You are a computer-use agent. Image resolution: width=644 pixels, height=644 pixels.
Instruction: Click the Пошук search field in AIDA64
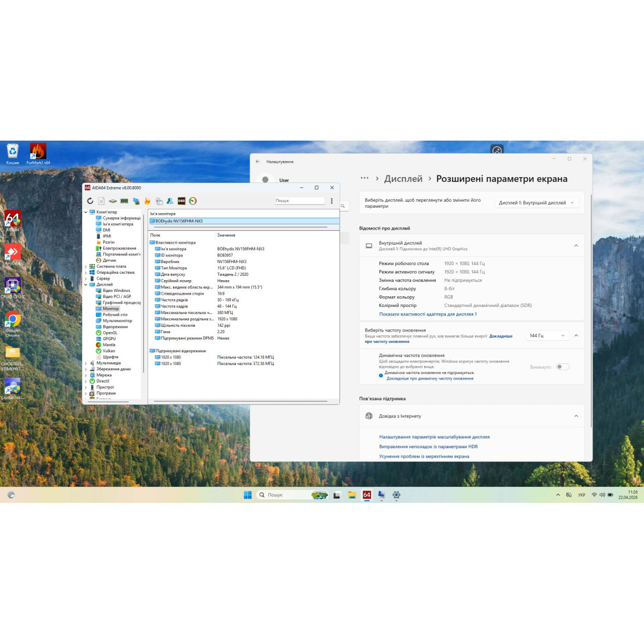299,201
